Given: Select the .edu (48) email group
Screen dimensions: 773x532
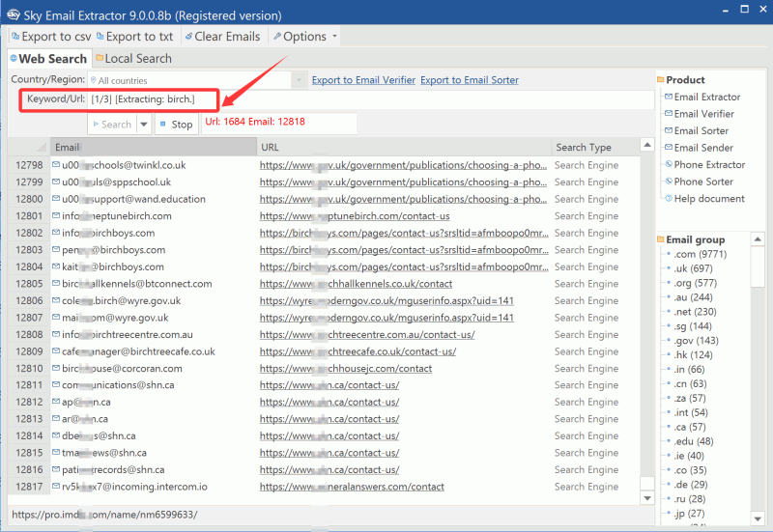Looking at the screenshot, I should click(x=694, y=441).
